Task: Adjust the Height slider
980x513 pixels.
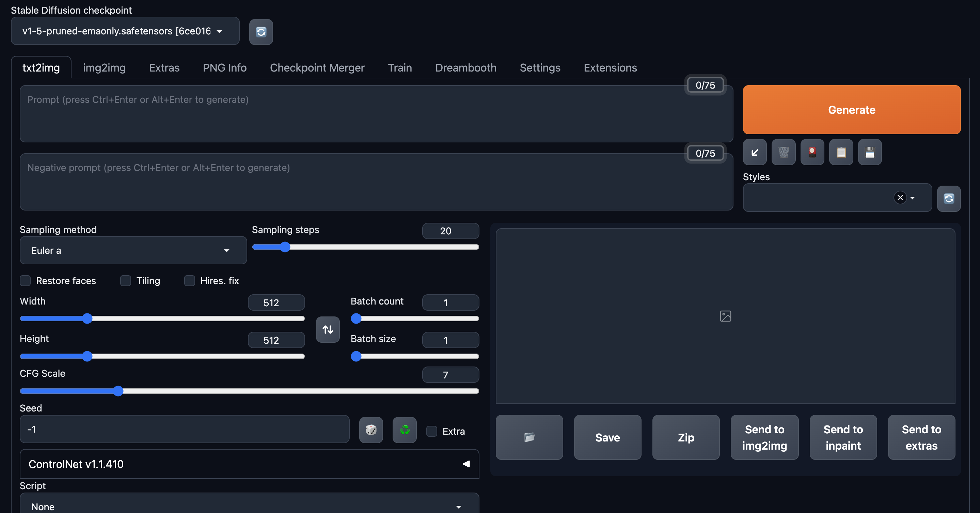Action: pos(162,356)
